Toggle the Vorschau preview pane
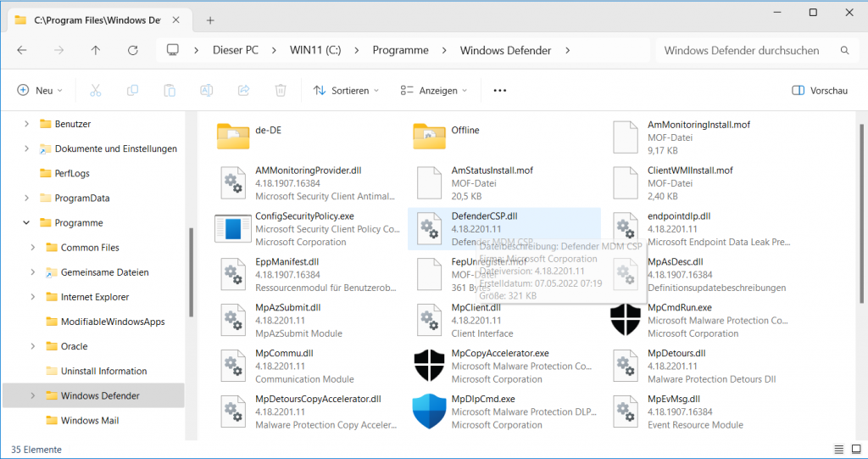868x459 pixels. click(819, 91)
